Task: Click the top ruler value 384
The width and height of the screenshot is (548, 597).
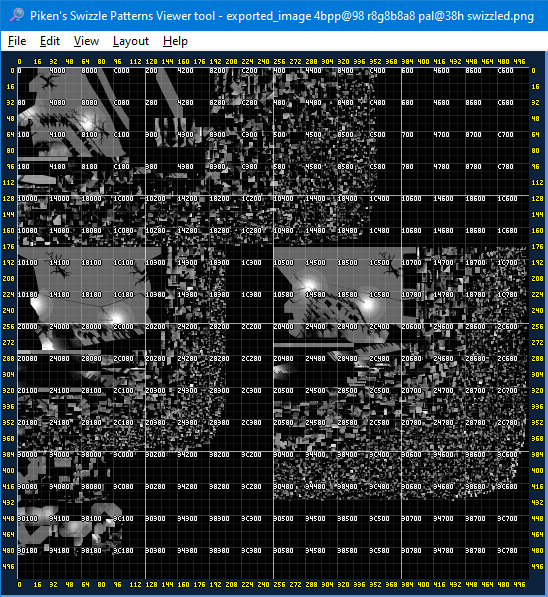Action: pos(407,61)
